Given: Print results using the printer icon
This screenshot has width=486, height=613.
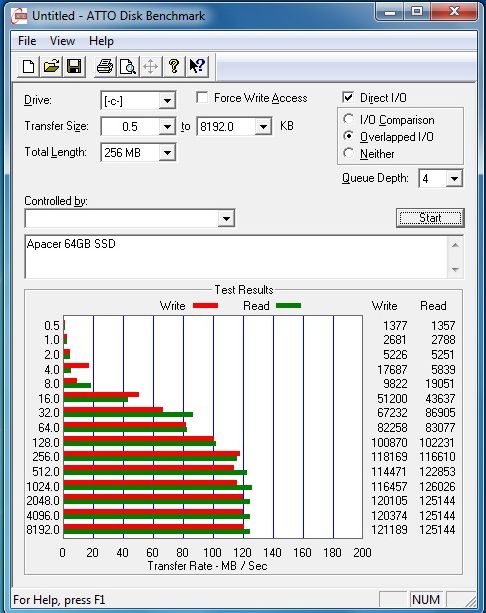Looking at the screenshot, I should click(x=105, y=66).
